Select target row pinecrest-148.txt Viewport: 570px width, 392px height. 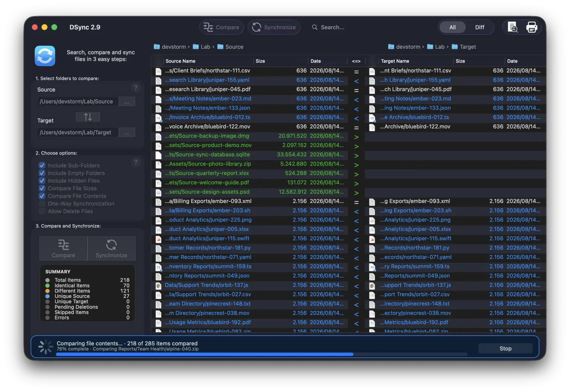(455, 304)
